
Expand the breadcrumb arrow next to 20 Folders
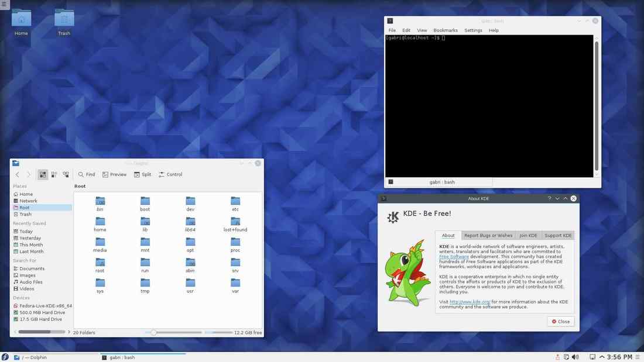click(69, 332)
